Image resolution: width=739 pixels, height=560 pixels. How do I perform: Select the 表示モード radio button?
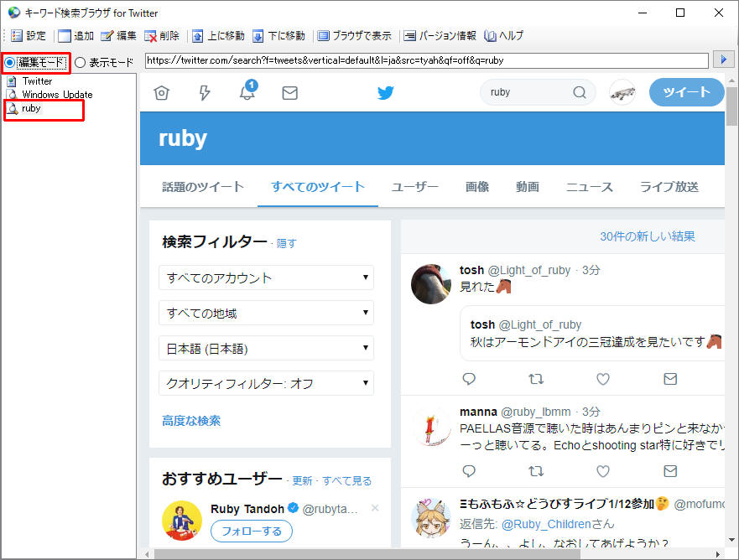click(104, 62)
